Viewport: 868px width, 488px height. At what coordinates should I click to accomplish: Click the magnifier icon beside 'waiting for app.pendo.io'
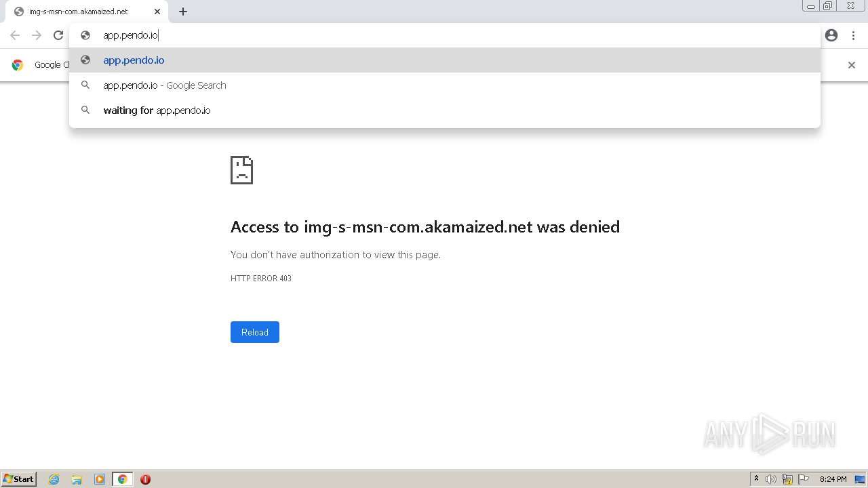tap(85, 110)
